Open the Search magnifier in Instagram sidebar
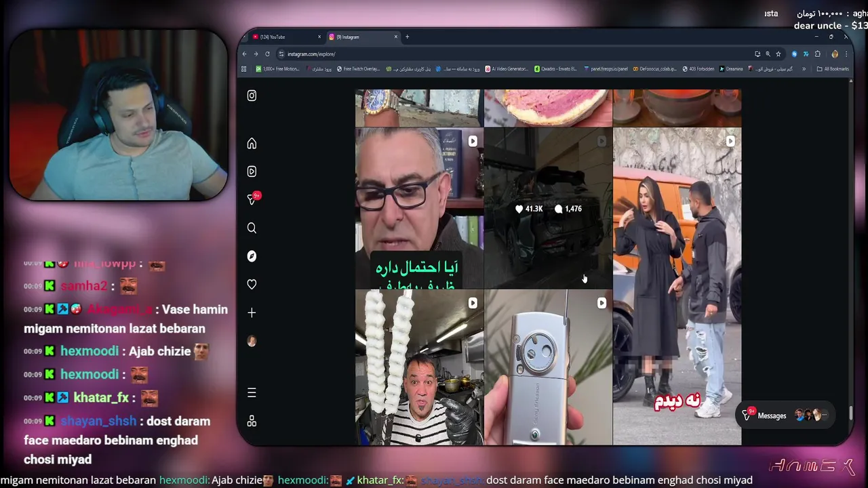This screenshot has width=868, height=488. [252, 228]
